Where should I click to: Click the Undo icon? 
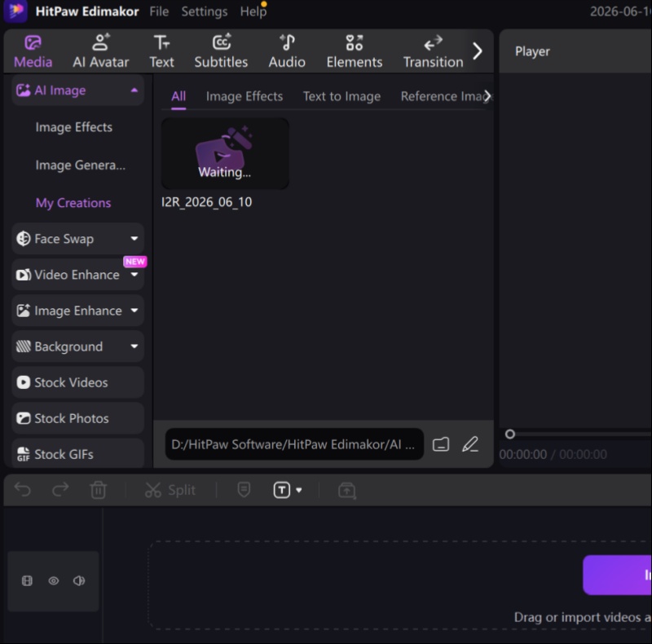coord(23,490)
